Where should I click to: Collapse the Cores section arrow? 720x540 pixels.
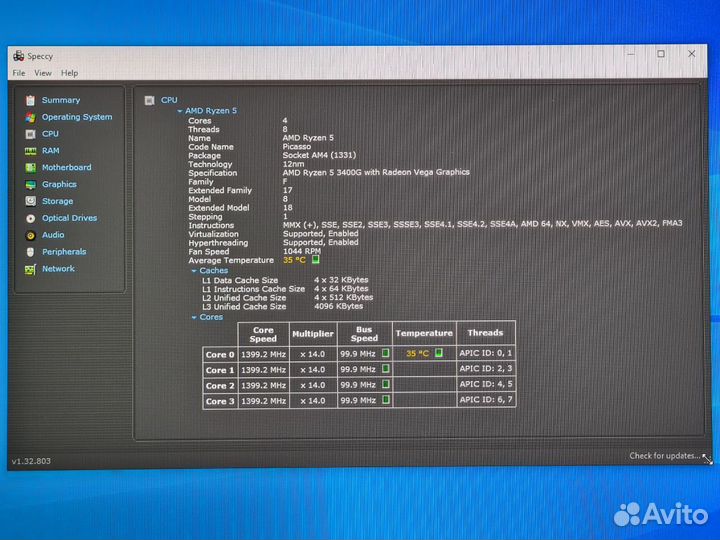pos(194,317)
